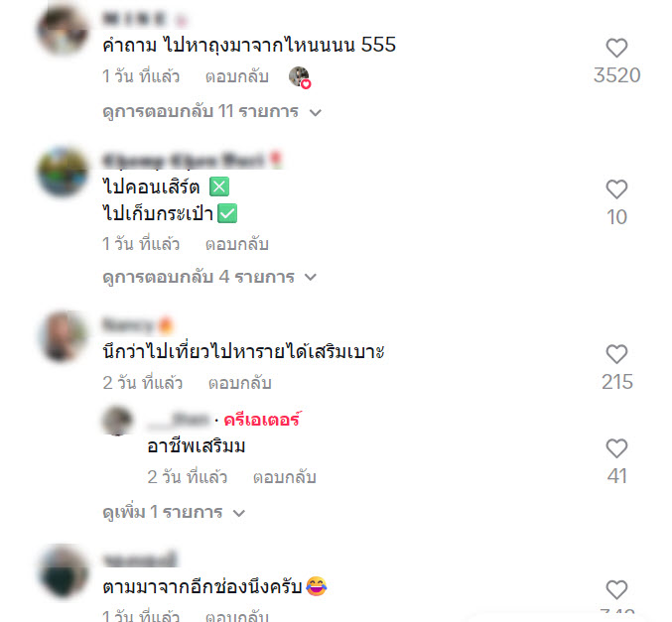672x622 pixels.
Task: Expand ดูเพิ่ม 1 รายการ
Action: [174, 512]
